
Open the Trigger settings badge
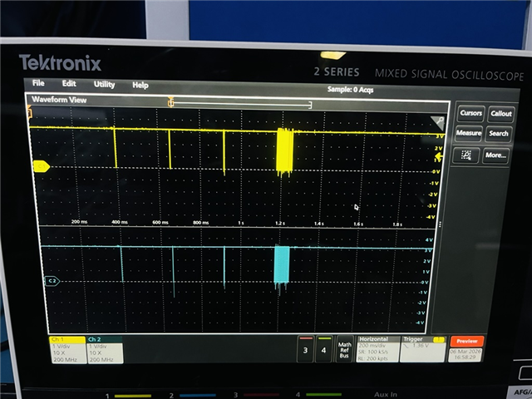click(x=423, y=349)
